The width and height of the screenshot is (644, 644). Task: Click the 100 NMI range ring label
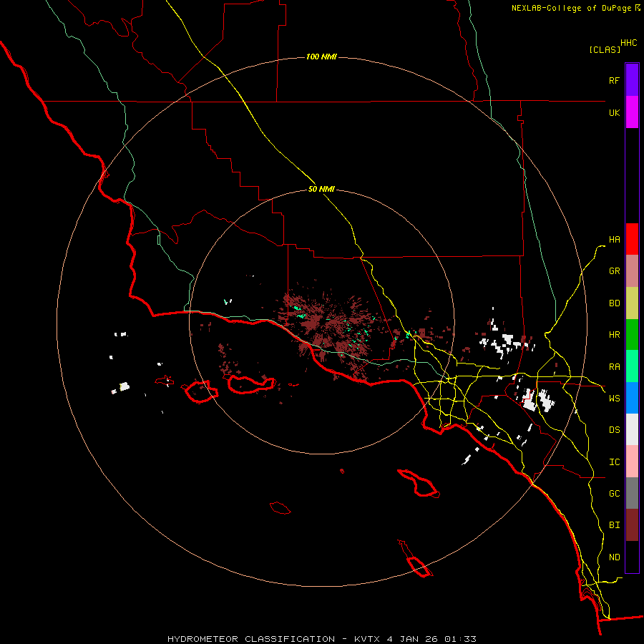(x=321, y=57)
